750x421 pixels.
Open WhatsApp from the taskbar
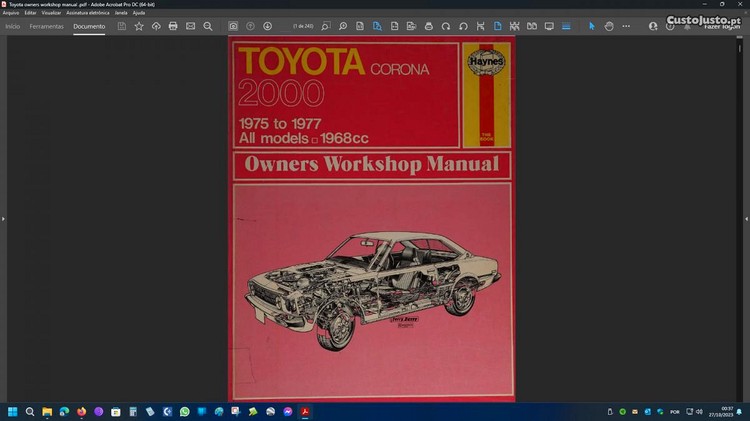point(184,411)
